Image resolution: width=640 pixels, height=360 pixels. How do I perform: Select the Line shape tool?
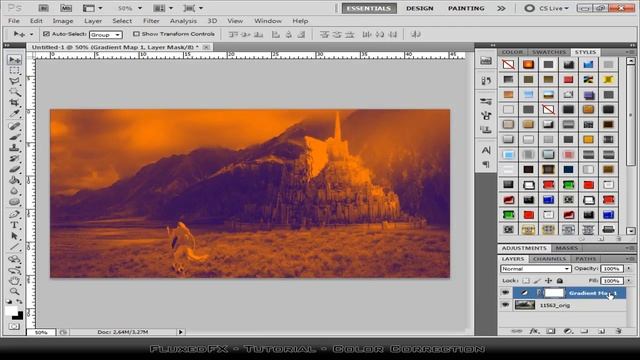(x=15, y=247)
